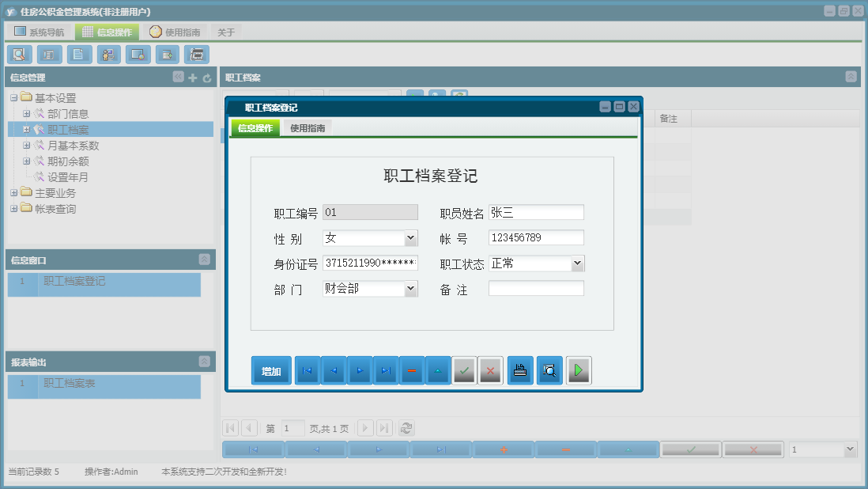The image size is (868, 489).
Task: Expand the 主要业务 tree node
Action: coord(14,192)
